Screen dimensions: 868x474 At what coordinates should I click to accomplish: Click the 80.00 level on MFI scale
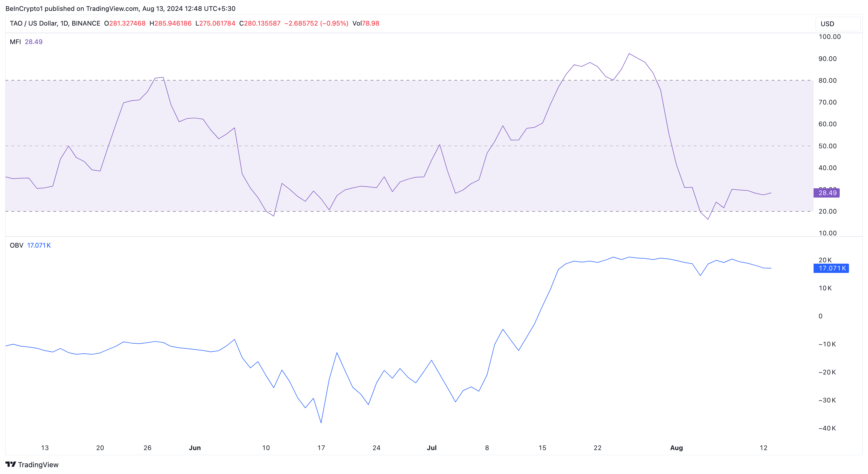[x=827, y=81]
